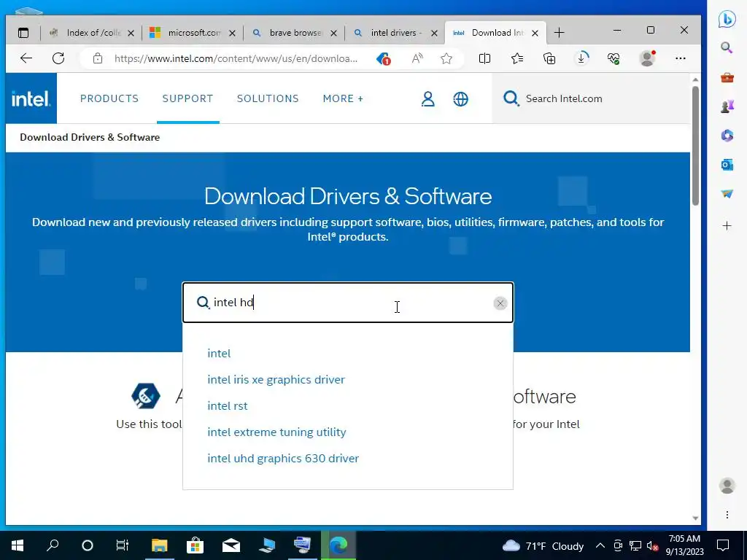
Task: View site information lock icon
Action: 98,58
